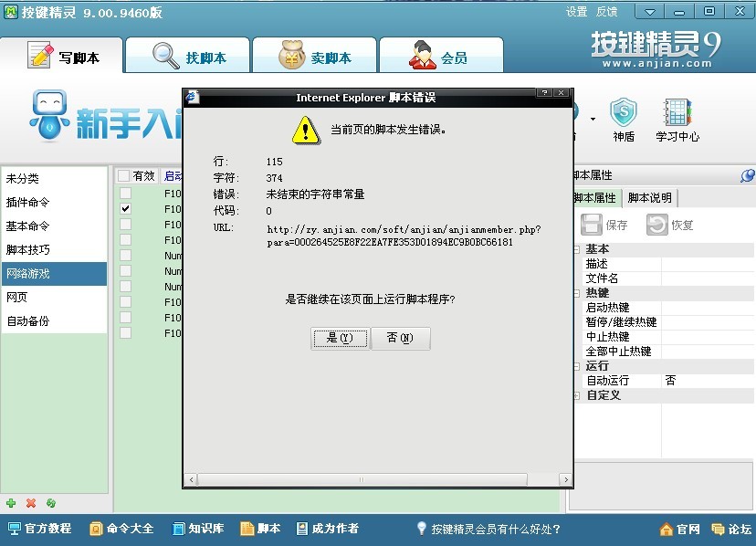Viewport: 756px width, 546px height.
Task: Select the 基本命令 category
Action: coord(54,226)
